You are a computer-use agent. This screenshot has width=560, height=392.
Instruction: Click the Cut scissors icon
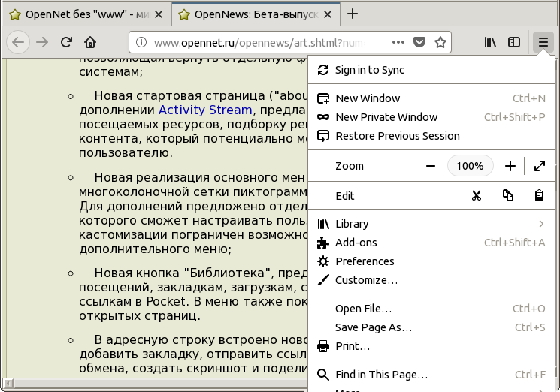476,195
